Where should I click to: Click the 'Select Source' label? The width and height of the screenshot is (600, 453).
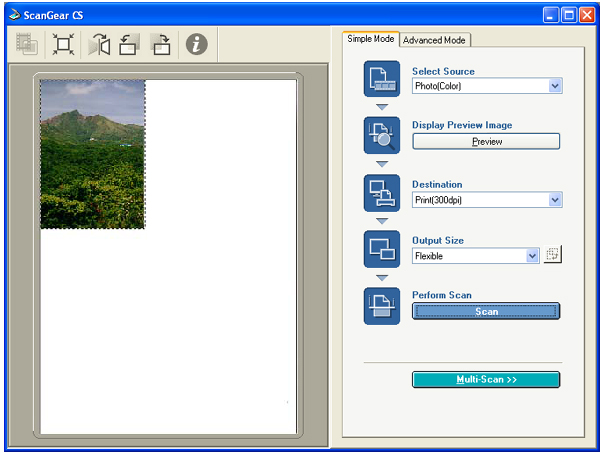pyautogui.click(x=443, y=72)
